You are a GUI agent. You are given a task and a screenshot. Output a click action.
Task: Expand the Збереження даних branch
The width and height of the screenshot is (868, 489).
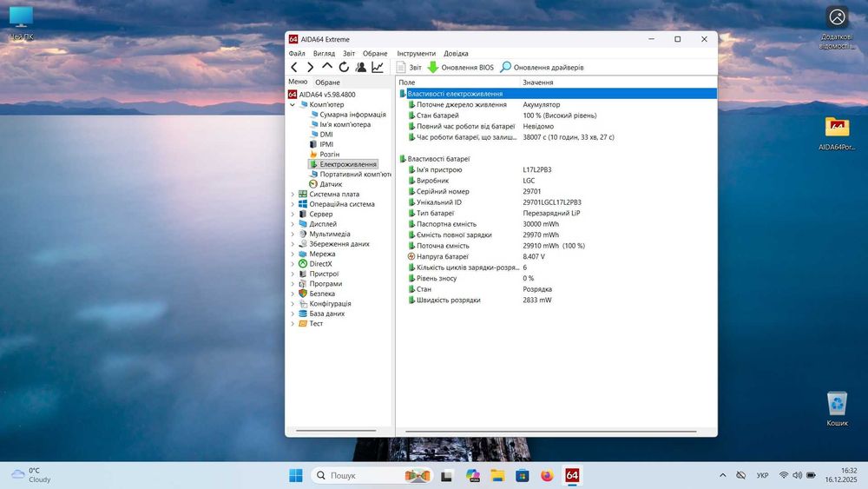tap(293, 244)
